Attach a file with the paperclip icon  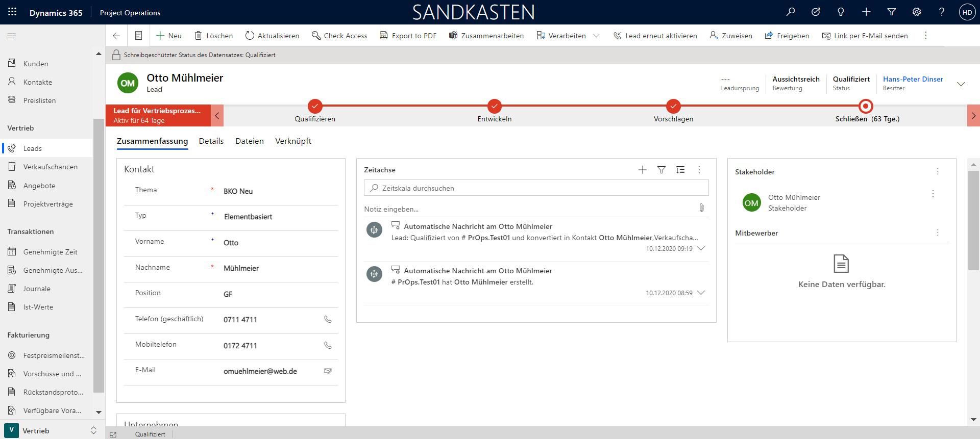coord(701,208)
